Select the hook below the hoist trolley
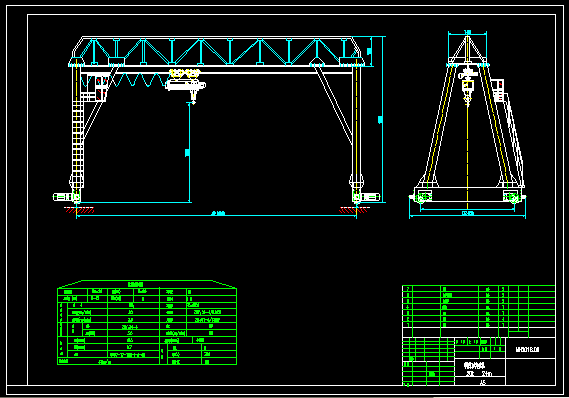This screenshot has height=398, width=569. click(x=193, y=98)
